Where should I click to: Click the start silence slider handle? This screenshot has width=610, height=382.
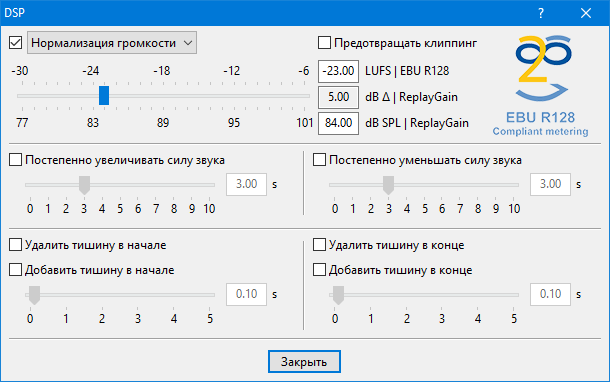35,295
